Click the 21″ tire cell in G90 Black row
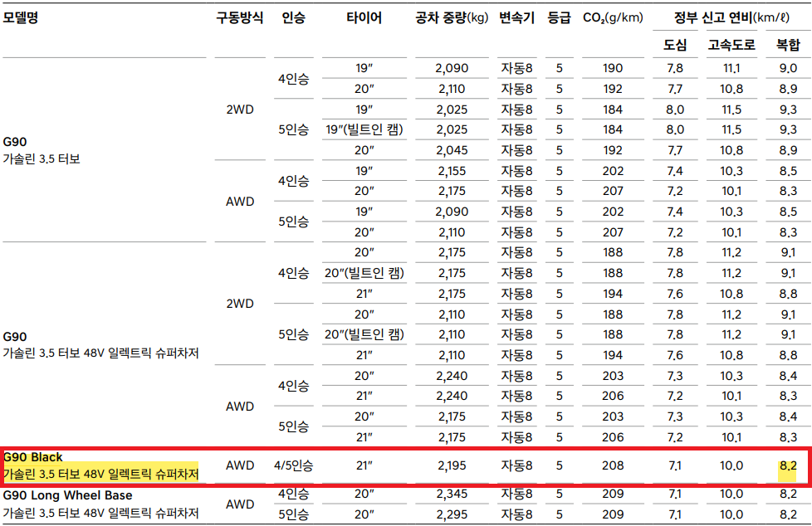 364,465
